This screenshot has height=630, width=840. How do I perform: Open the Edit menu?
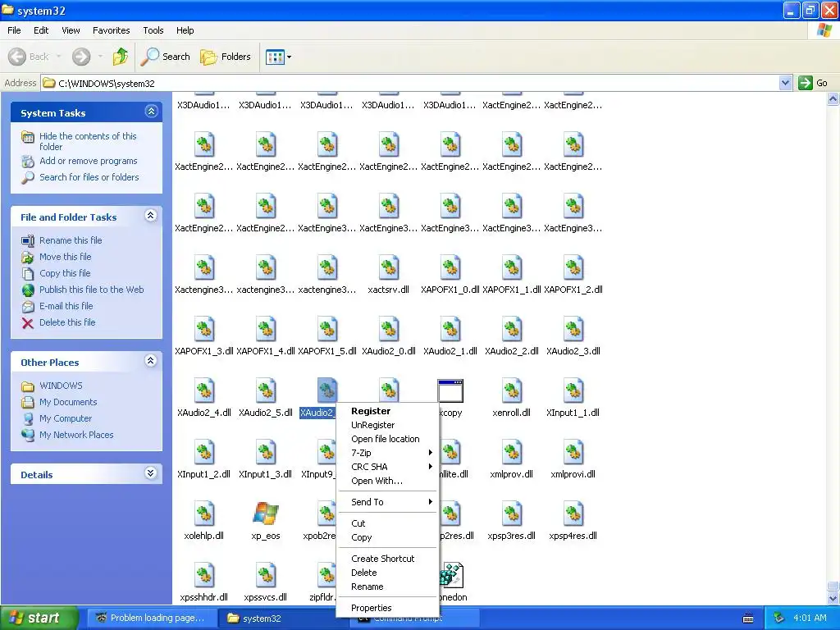point(41,30)
